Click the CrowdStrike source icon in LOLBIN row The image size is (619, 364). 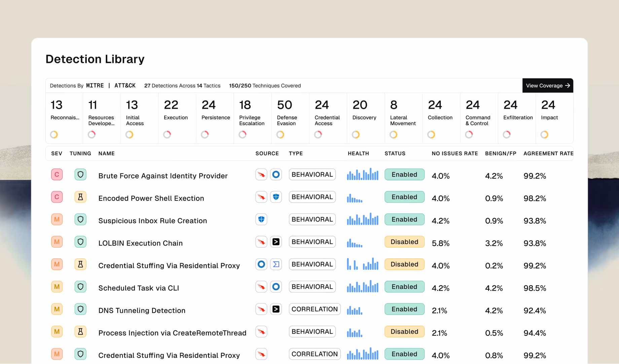pyautogui.click(x=261, y=242)
